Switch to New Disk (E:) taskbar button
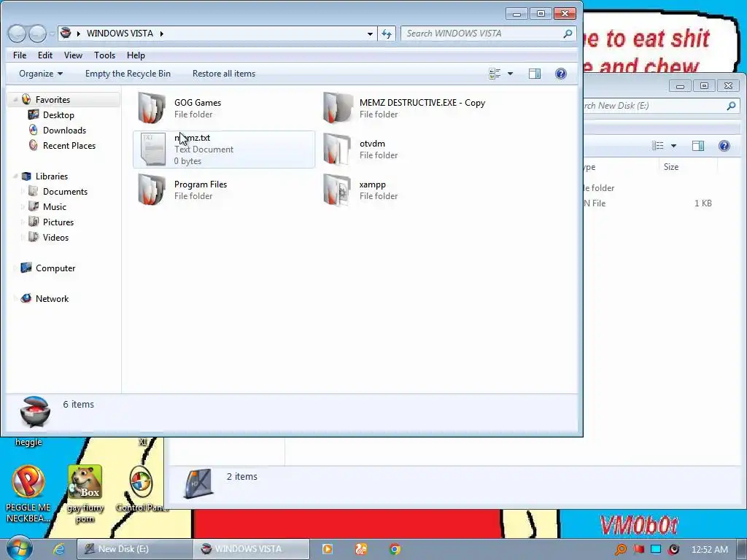Viewport: 747px width, 560px height. click(135, 549)
